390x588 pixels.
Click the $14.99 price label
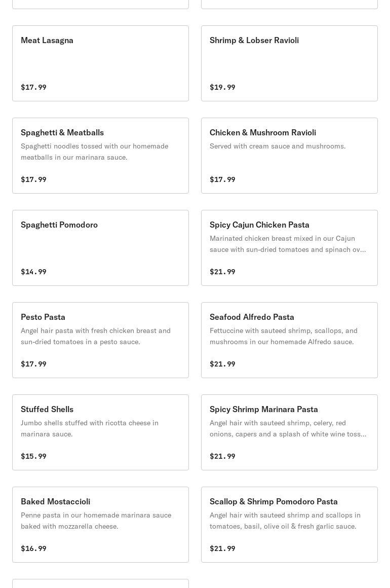tap(33, 272)
